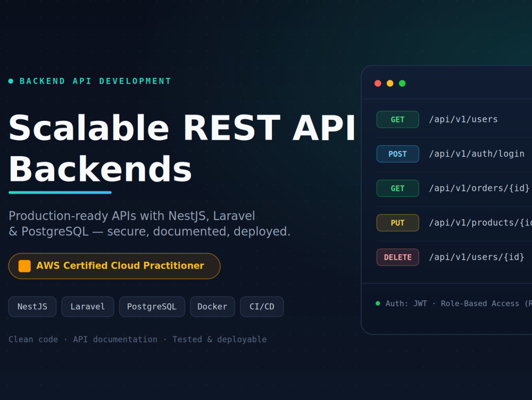The width and height of the screenshot is (532, 400).
Task: Click the /api/v1/auth/login endpoint path
Action: (477, 154)
